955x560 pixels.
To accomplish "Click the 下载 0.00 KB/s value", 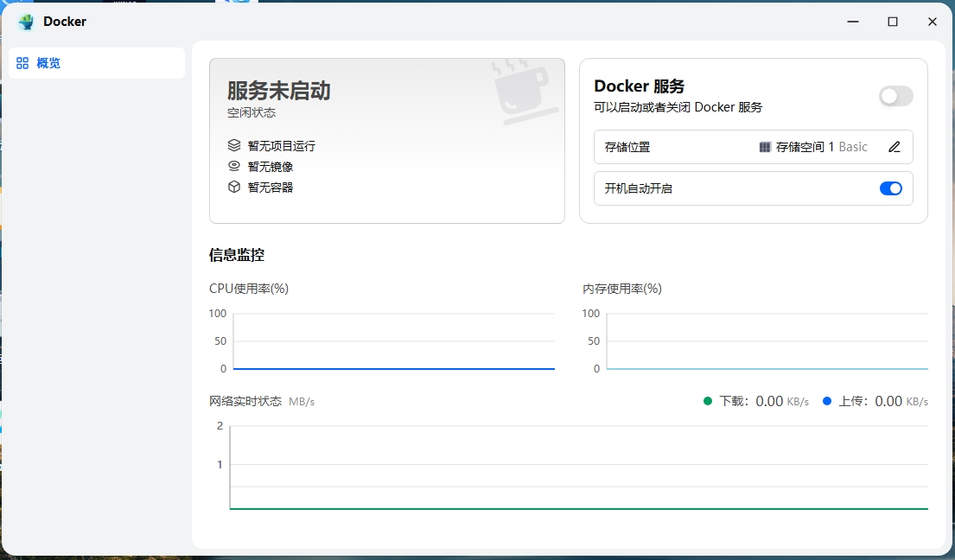I will (x=782, y=401).
